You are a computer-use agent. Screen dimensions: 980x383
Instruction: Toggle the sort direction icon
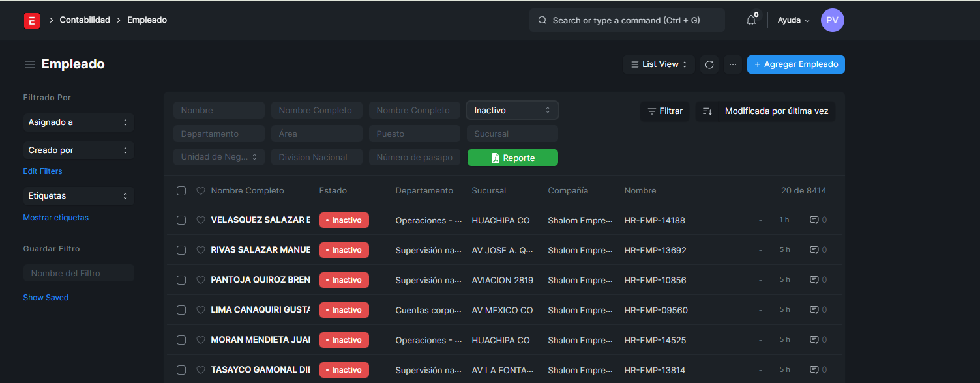pos(707,111)
